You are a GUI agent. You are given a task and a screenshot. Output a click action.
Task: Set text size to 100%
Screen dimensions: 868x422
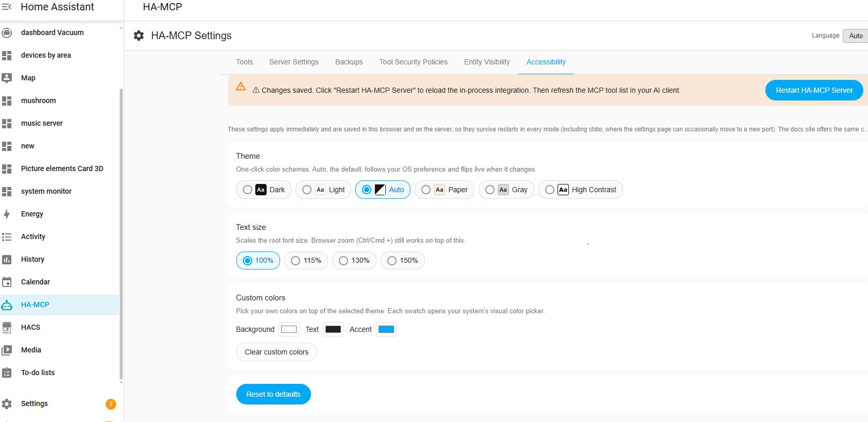click(258, 260)
